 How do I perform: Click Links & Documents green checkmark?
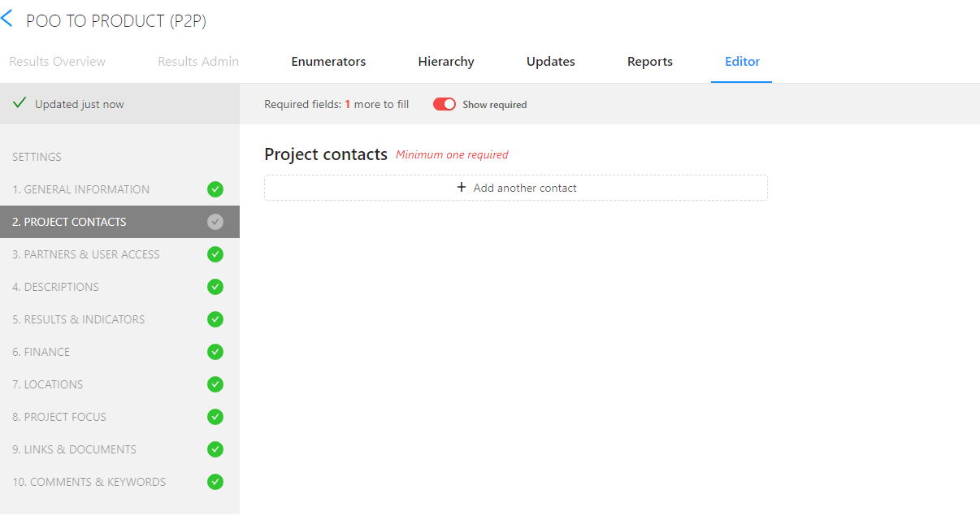click(x=215, y=449)
